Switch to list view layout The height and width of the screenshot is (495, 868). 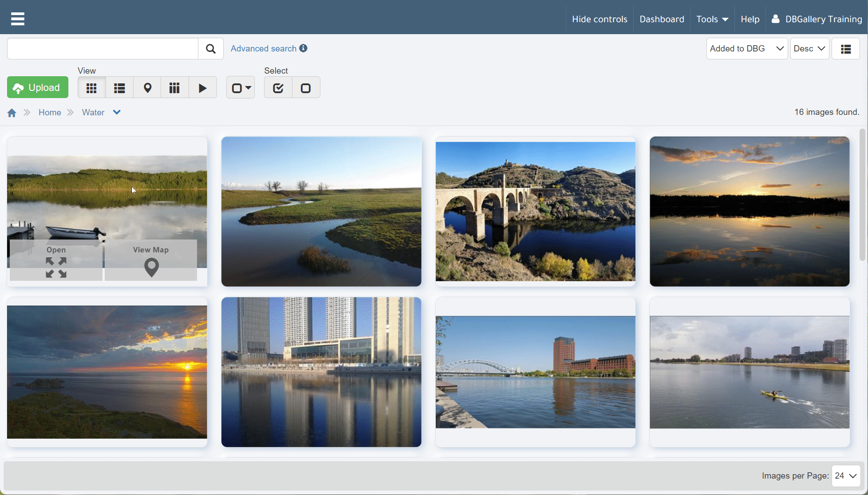pyautogui.click(x=119, y=87)
